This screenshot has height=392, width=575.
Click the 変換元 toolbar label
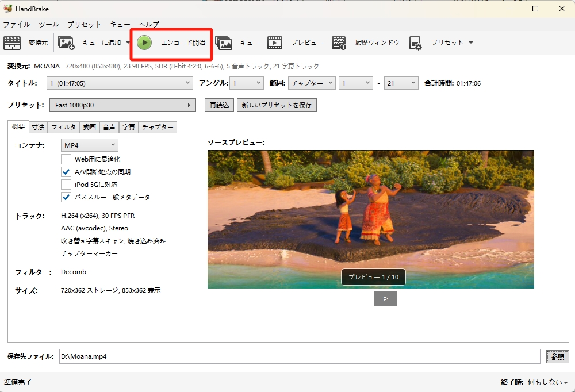(x=38, y=43)
